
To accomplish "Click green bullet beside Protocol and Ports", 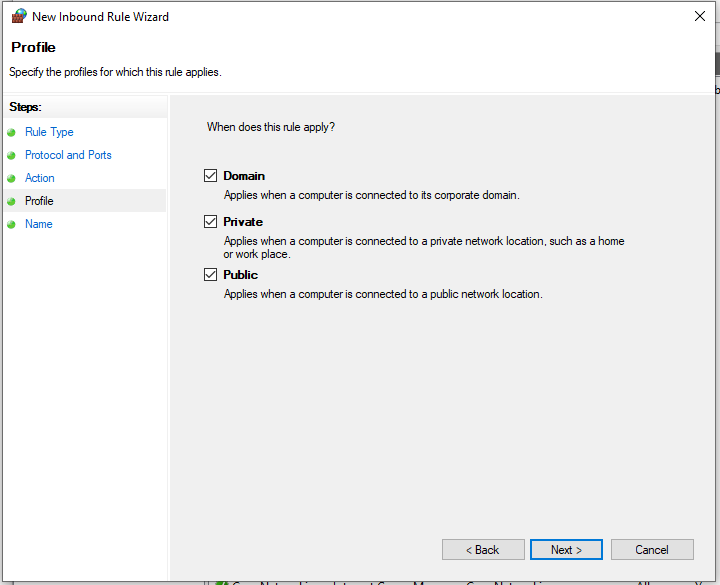I will pyautogui.click(x=12, y=155).
